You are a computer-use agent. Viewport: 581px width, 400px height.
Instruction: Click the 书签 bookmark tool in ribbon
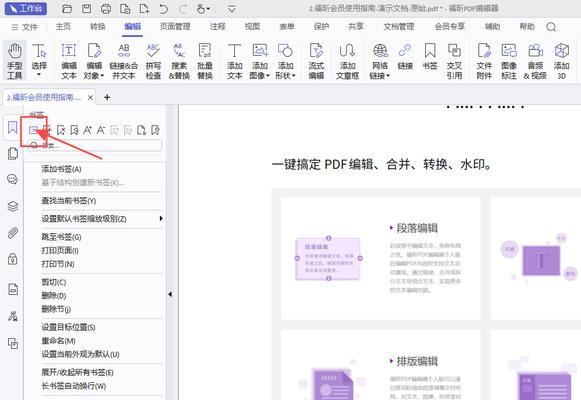430,56
